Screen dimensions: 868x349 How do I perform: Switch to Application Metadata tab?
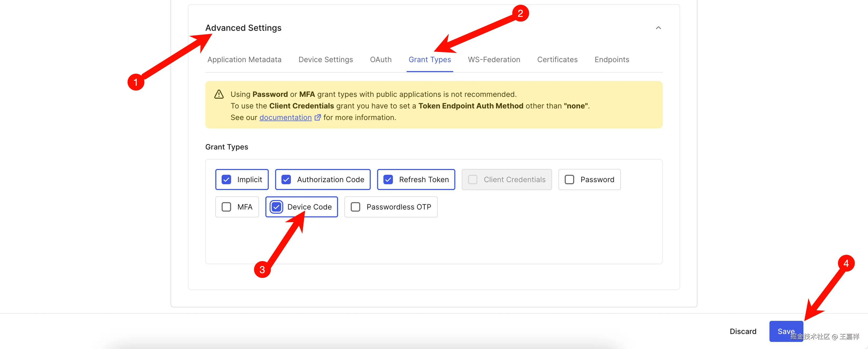(x=244, y=59)
